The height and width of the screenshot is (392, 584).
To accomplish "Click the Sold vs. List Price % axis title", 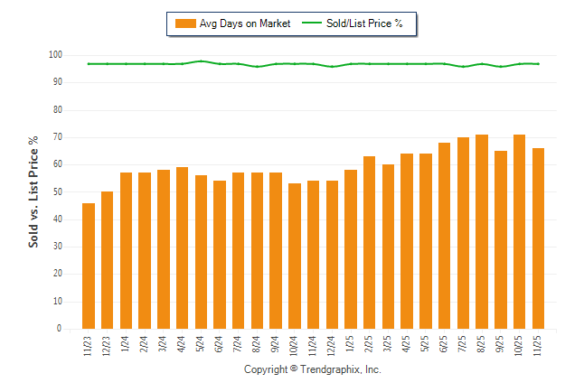I will click(34, 191).
